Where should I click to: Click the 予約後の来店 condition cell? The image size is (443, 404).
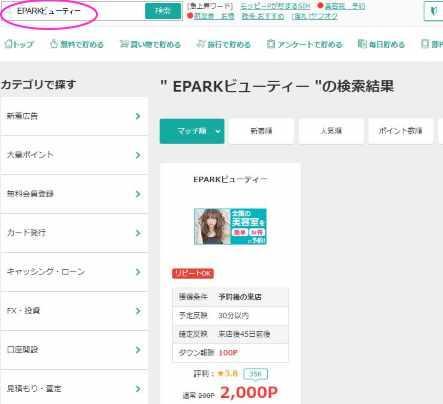pyautogui.click(x=240, y=297)
